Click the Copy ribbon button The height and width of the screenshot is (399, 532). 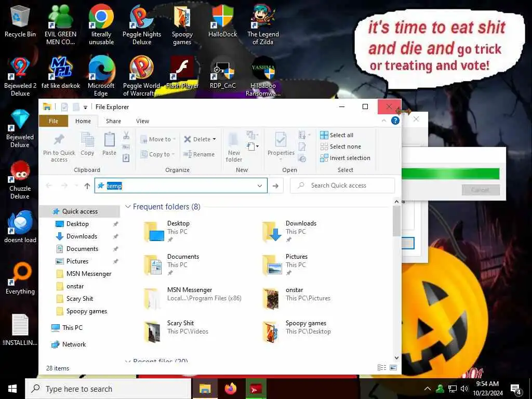tap(87, 144)
